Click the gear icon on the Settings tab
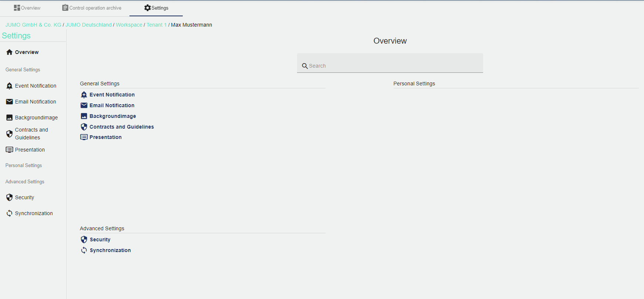The height and width of the screenshot is (299, 644). pyautogui.click(x=148, y=8)
